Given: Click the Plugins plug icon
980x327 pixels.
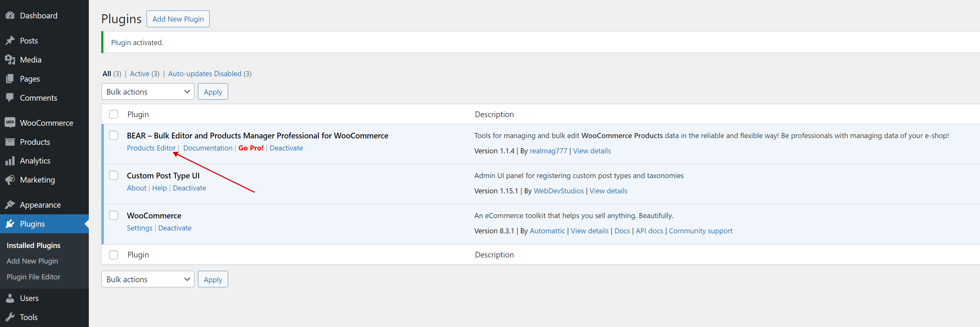Looking at the screenshot, I should pyautogui.click(x=10, y=224).
